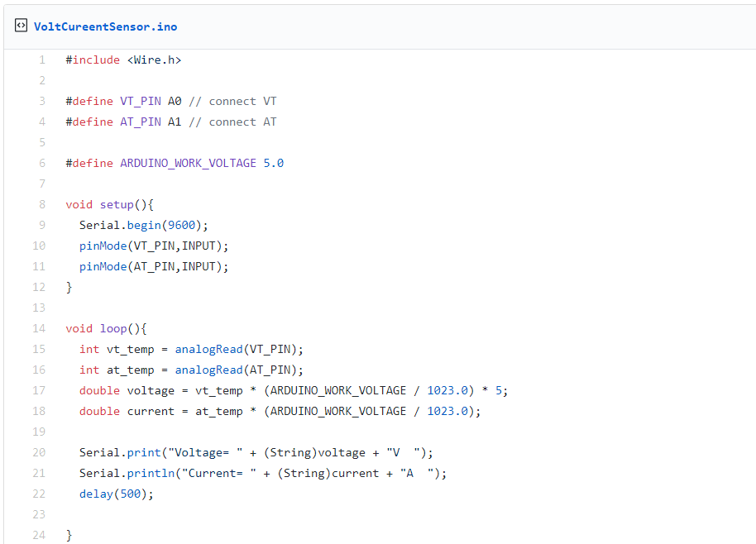The image size is (756, 544).
Task: Click the Serial.begin(9600) call
Action: pos(144,225)
